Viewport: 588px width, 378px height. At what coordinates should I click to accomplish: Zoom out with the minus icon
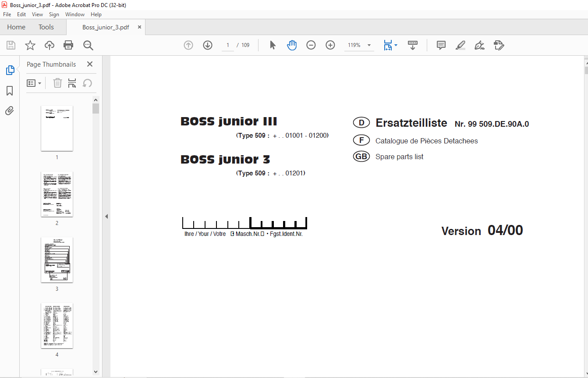(x=311, y=45)
